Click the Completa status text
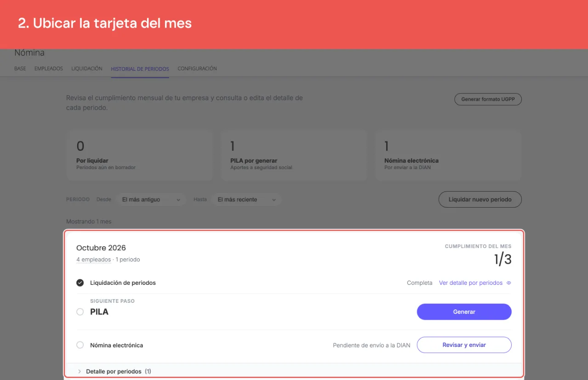The height and width of the screenshot is (380, 588). 419,283
